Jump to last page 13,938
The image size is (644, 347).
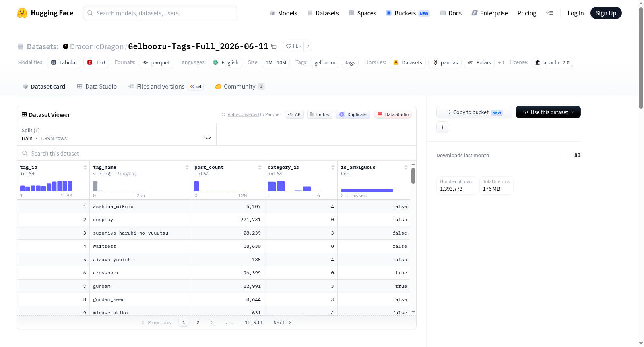tap(254, 322)
